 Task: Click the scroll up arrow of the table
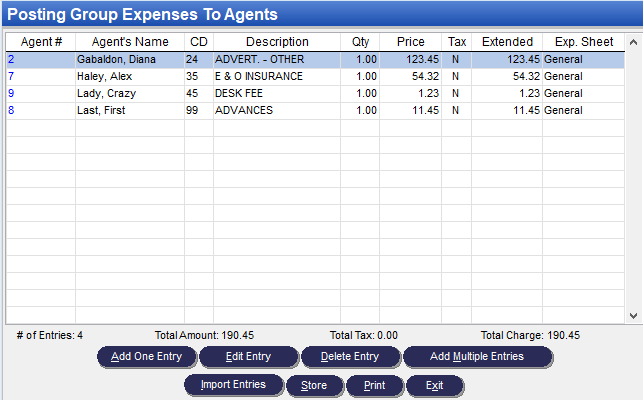click(x=633, y=42)
